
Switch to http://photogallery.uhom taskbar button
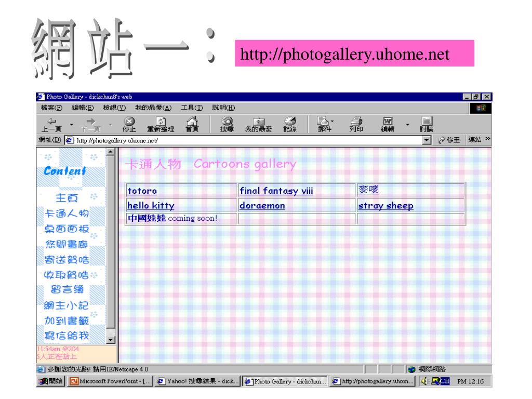(373, 381)
